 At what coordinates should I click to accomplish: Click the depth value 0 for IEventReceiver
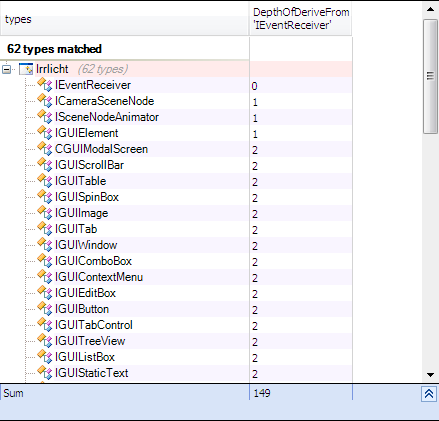(255, 86)
